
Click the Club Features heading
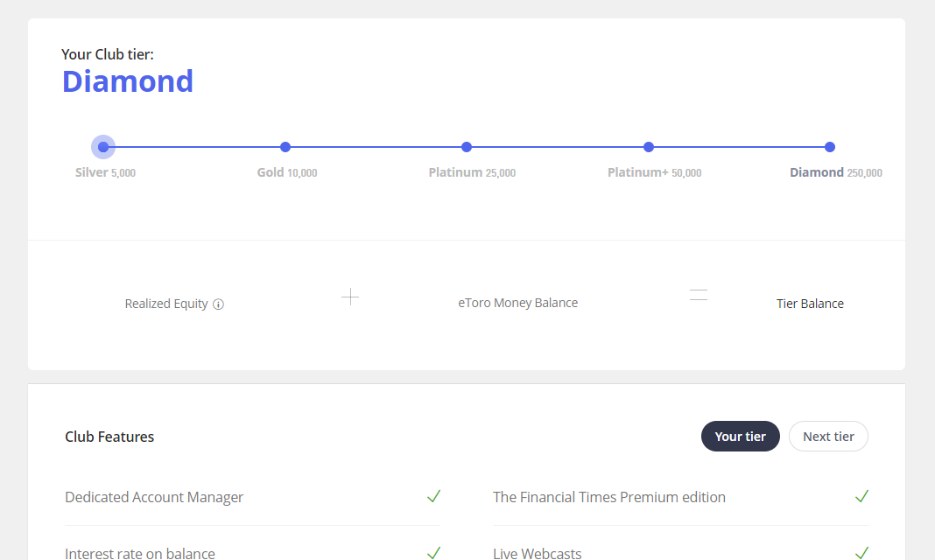point(109,436)
